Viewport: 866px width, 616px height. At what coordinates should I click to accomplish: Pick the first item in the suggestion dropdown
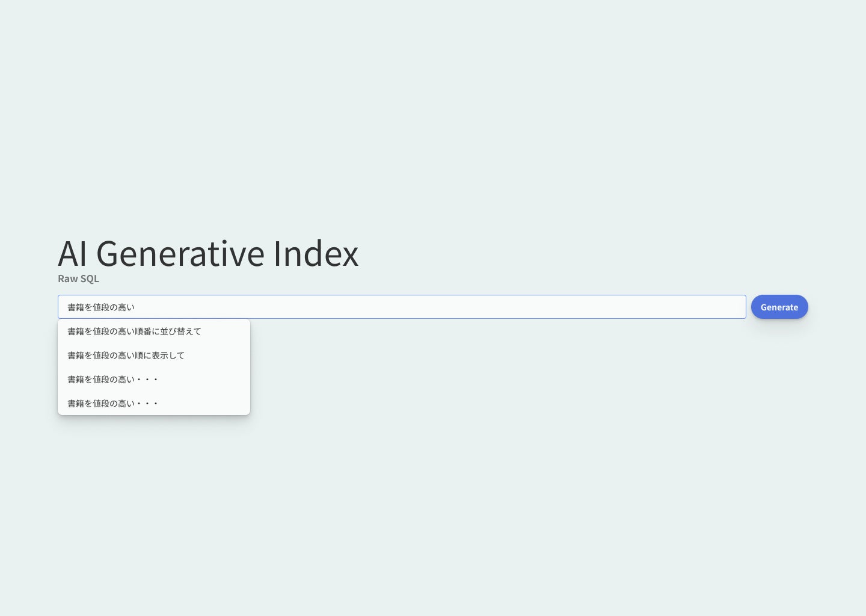point(135,331)
